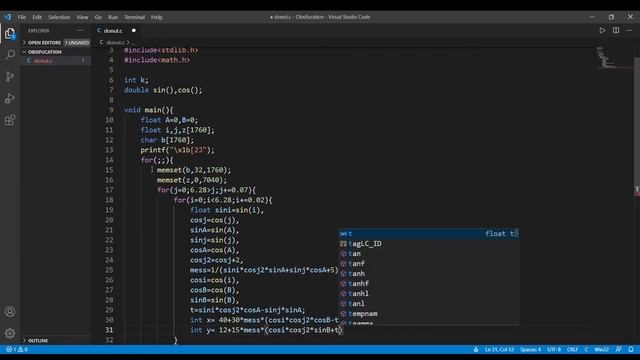Screen dimensions: 640x360
Task: Click Win32 configuration in status bar
Action: (601, 349)
